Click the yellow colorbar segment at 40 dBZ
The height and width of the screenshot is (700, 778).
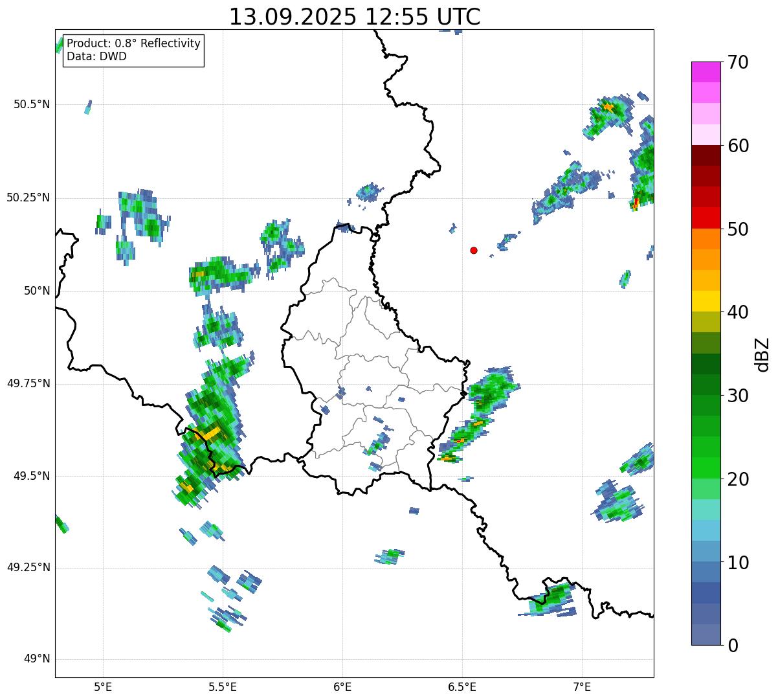[706, 301]
